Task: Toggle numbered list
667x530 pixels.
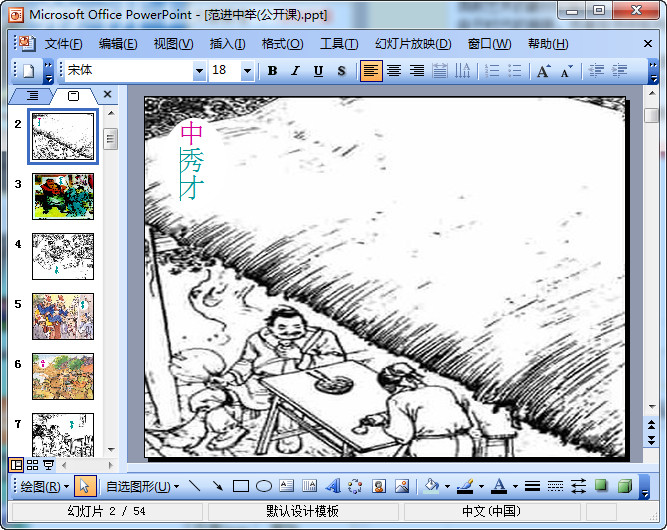Action: point(492,71)
